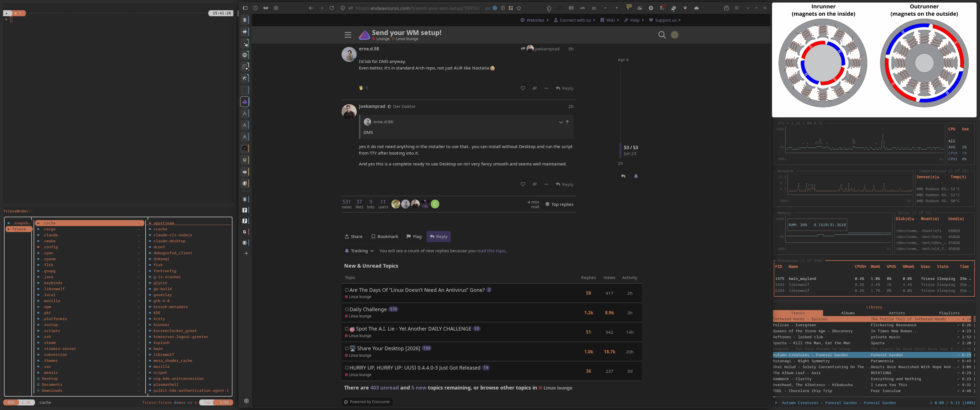Copy link to joekamprad's post

click(x=534, y=184)
